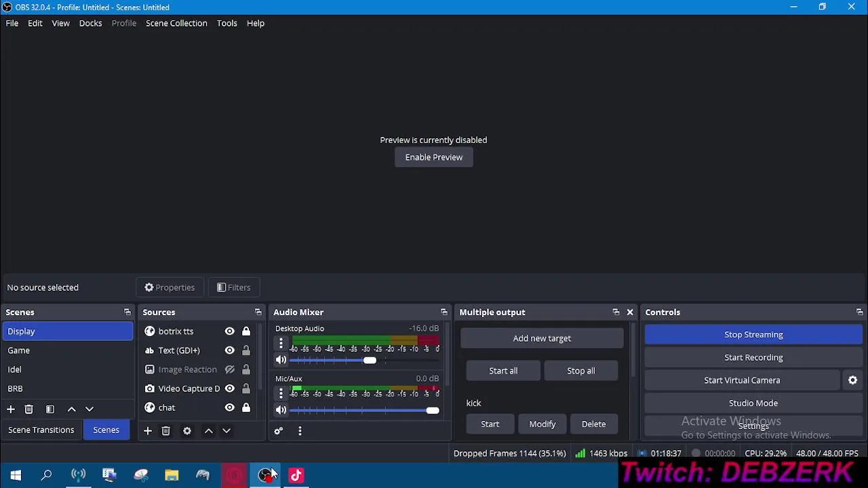Open the Docks menu
The image size is (868, 488).
click(90, 23)
